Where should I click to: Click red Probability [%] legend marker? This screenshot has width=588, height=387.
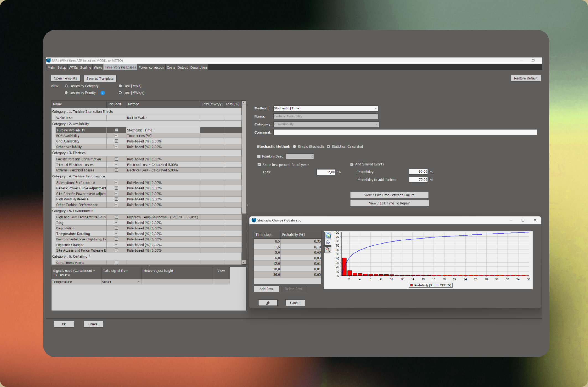412,285
